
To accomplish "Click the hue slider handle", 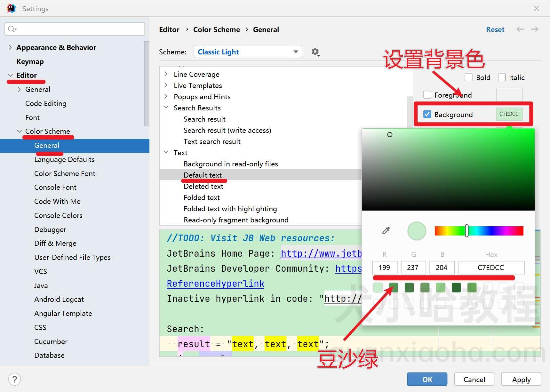I will click(x=467, y=231).
